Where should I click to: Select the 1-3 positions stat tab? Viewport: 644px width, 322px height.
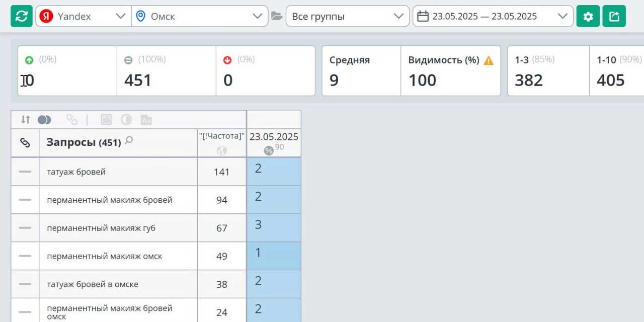(x=547, y=71)
